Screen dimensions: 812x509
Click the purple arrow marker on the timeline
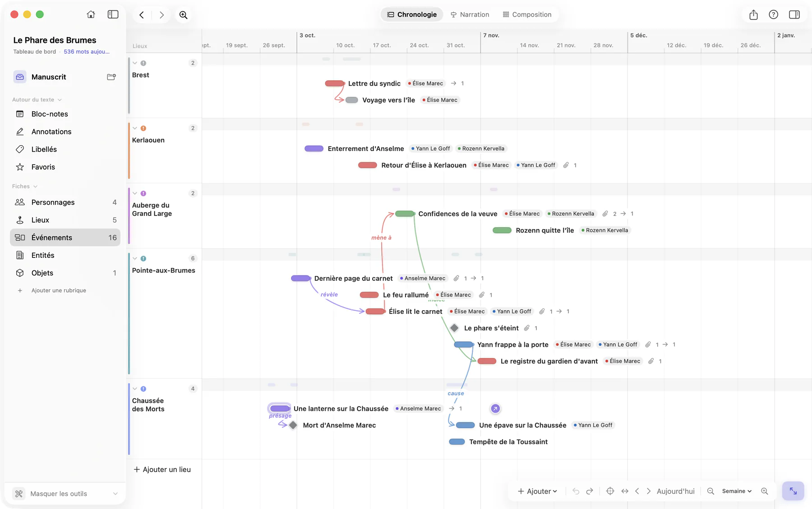pos(495,408)
